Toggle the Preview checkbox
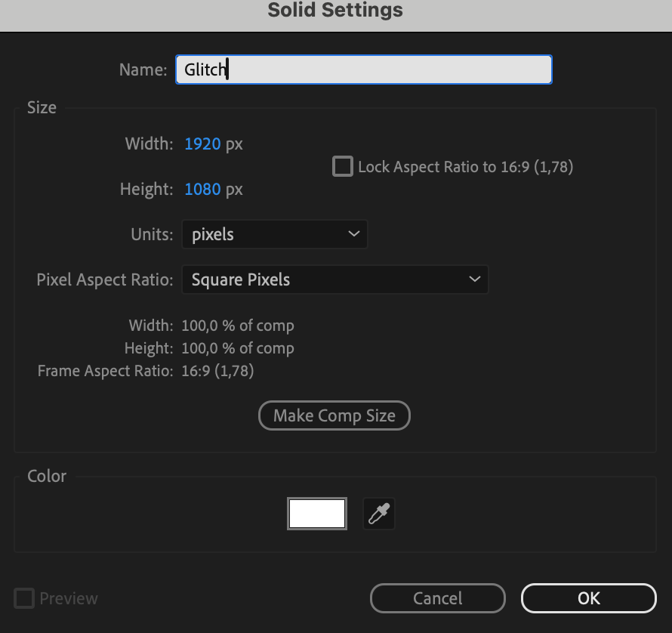 (25, 599)
